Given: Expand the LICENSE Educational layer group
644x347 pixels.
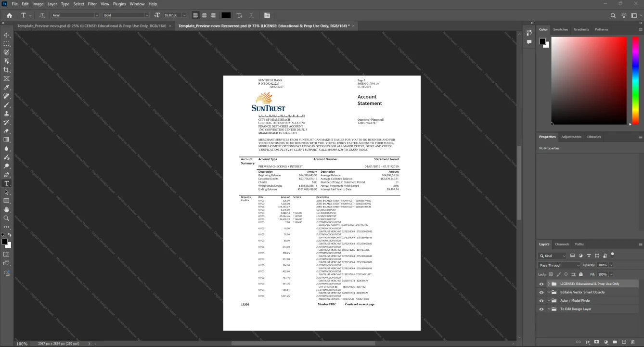Looking at the screenshot, I should coord(549,284).
